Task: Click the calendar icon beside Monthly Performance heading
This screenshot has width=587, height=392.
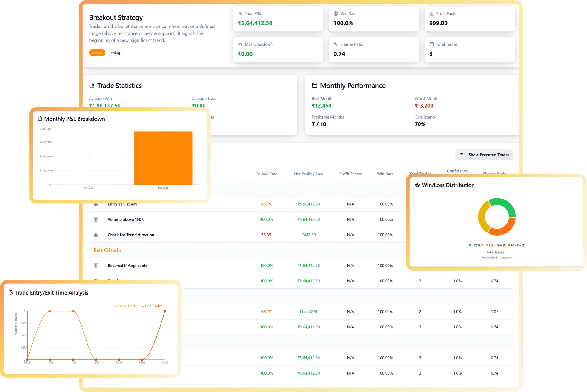Action: tap(315, 85)
